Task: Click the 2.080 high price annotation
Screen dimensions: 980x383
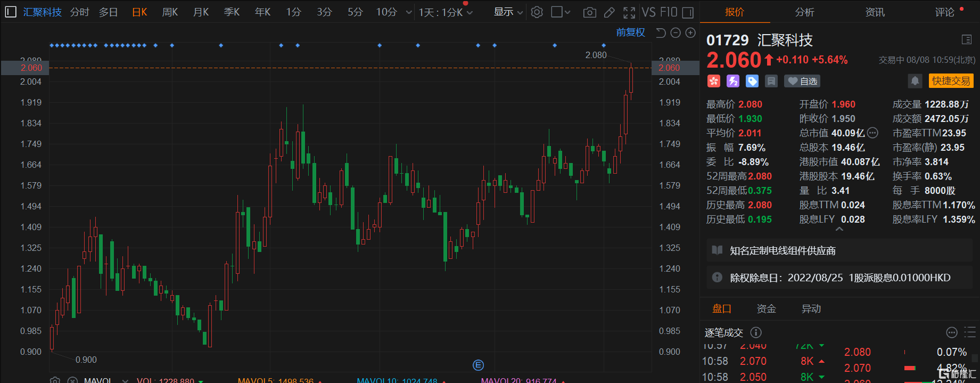Action: coord(596,55)
